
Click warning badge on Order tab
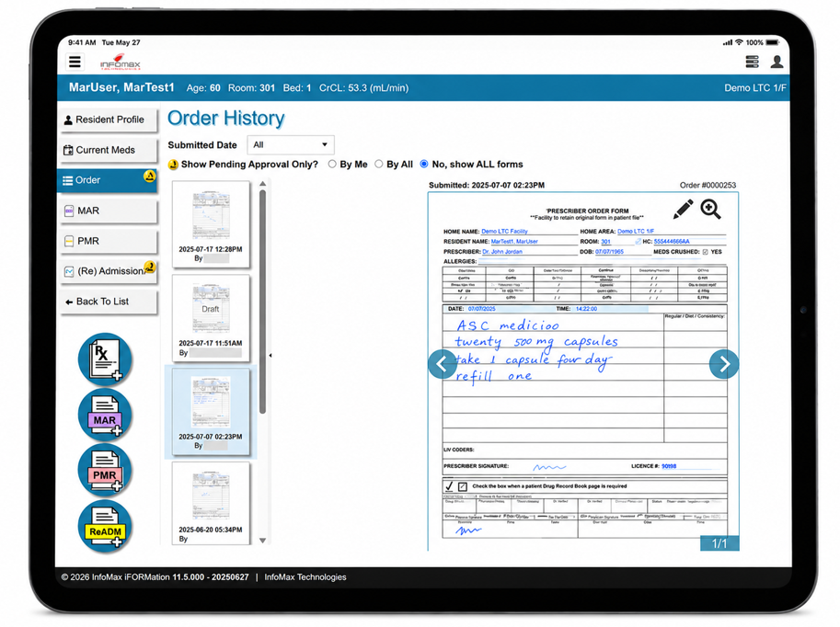click(149, 176)
